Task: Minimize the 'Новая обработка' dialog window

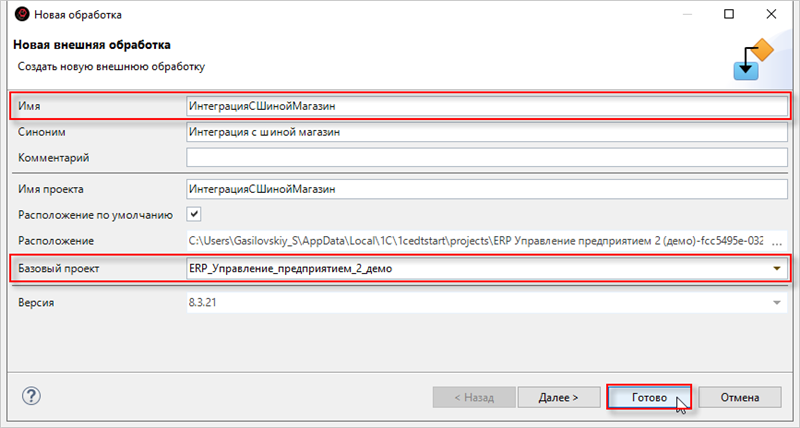Action: [682, 15]
